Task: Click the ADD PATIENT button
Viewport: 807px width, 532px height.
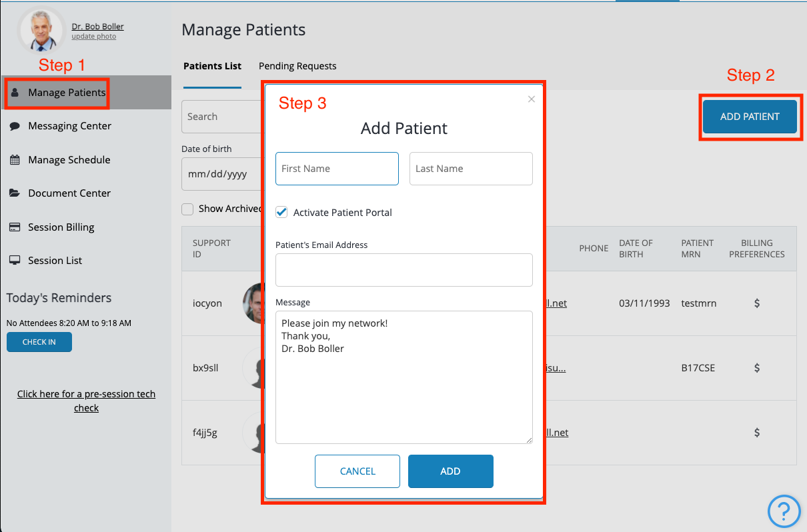Action: pyautogui.click(x=750, y=117)
